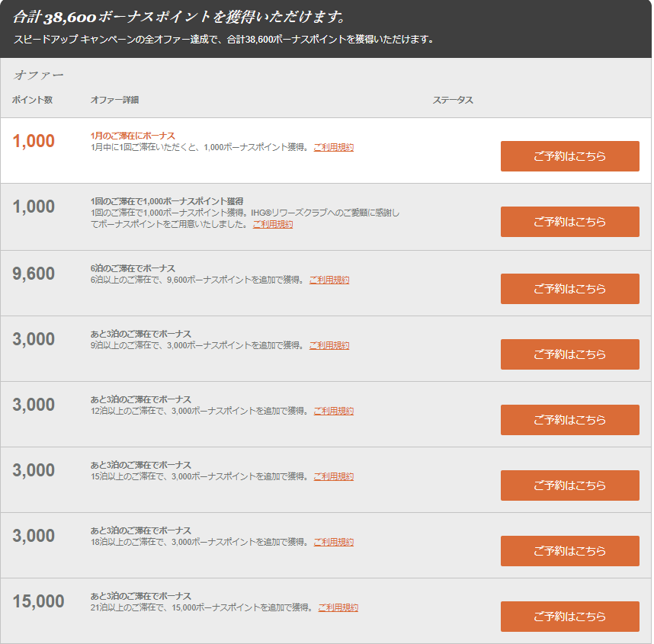The height and width of the screenshot is (644, 654).
Task: Click the オファー詳細 column header
Action: [x=114, y=100]
